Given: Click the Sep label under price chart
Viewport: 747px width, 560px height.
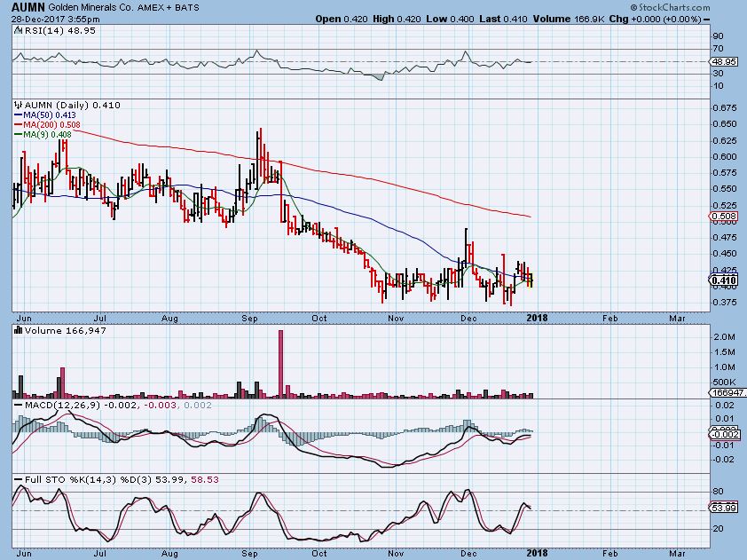Looking at the screenshot, I should coord(248,317).
